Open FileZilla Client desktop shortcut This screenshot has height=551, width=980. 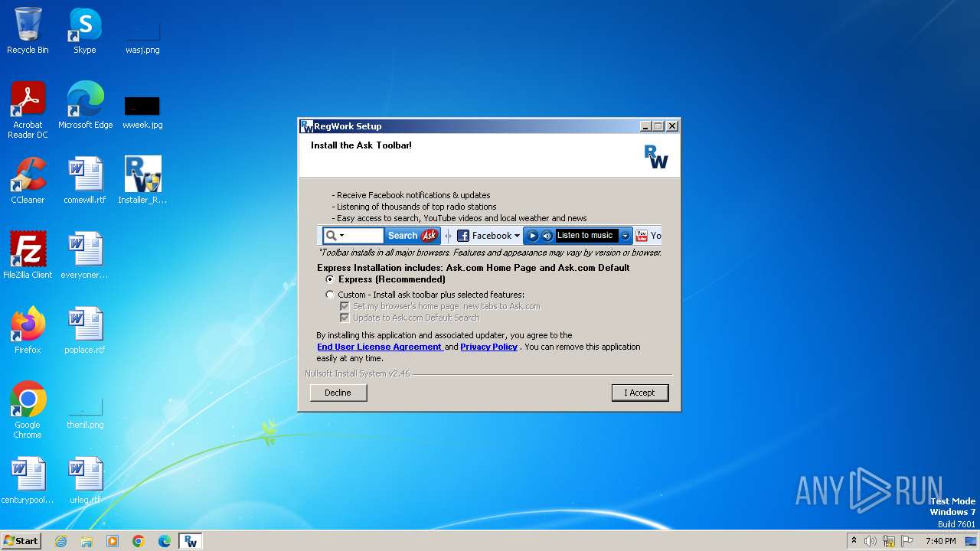point(28,256)
